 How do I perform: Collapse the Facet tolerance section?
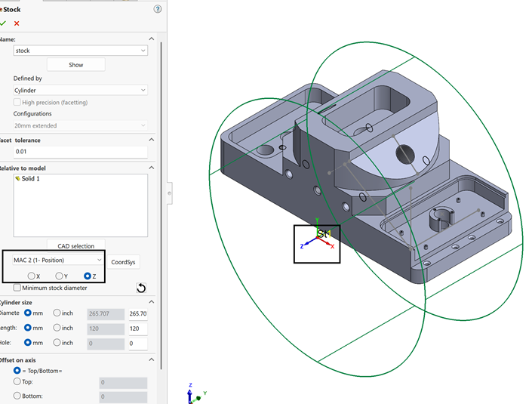pos(152,140)
